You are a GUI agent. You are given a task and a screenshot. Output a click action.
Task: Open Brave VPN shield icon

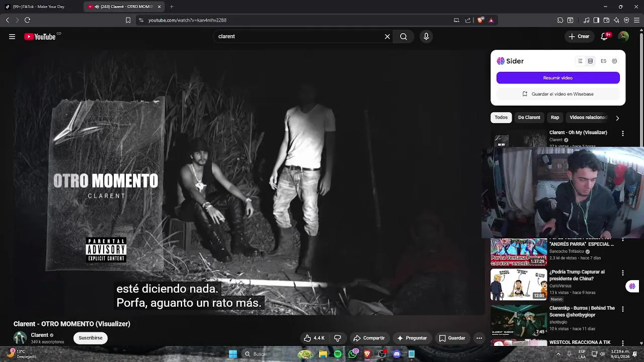coord(626,20)
